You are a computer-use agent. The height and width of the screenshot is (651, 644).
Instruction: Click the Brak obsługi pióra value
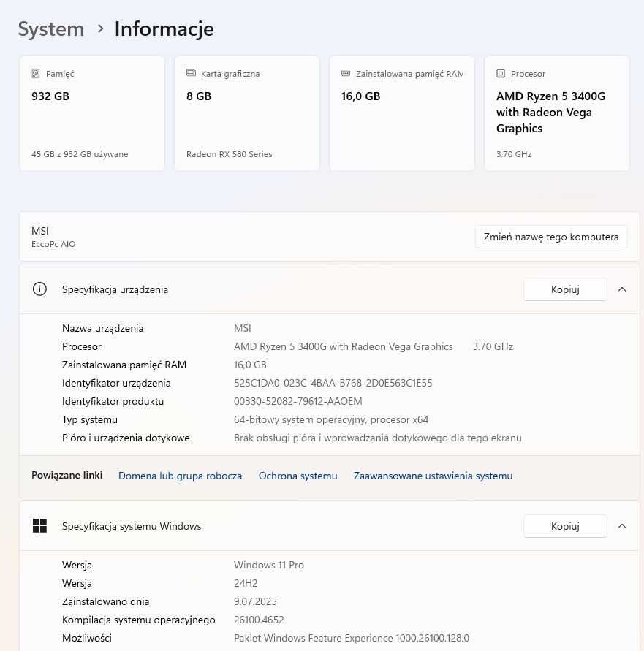click(378, 438)
